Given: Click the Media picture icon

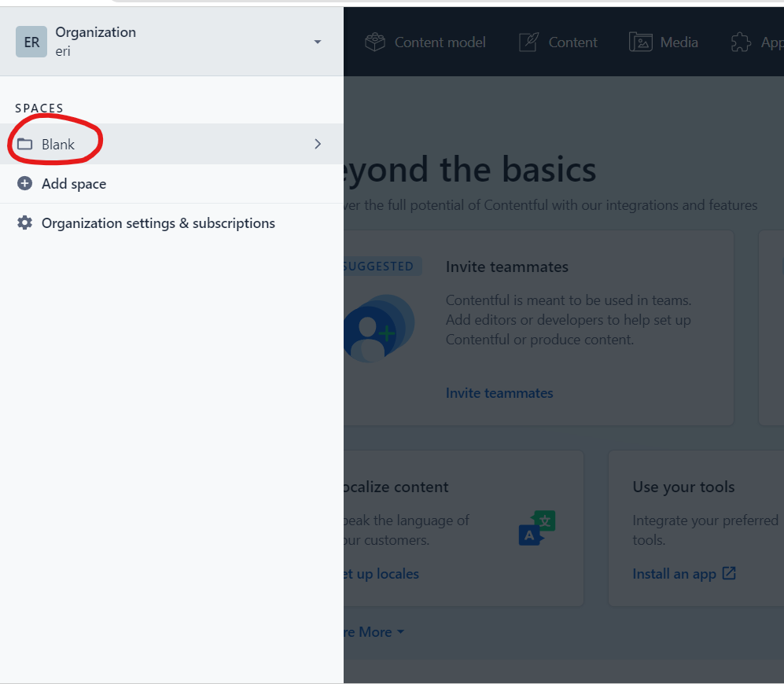Looking at the screenshot, I should point(641,42).
